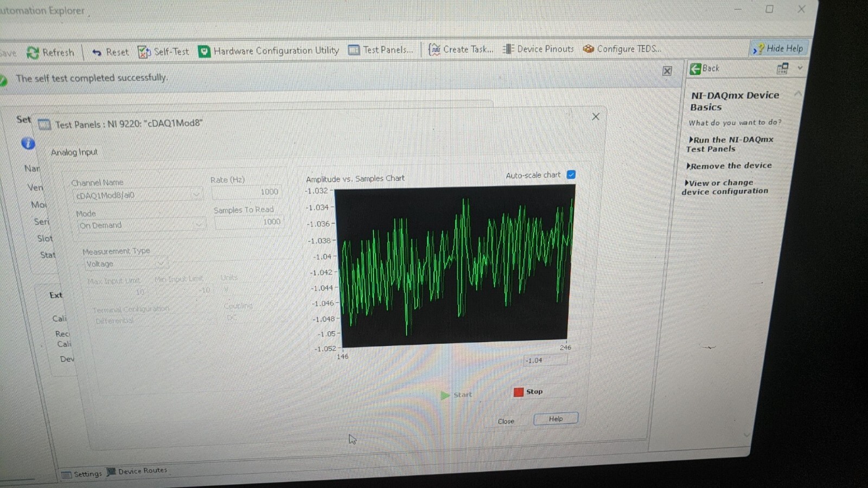Open the Measurement Type dropdown
868x488 pixels.
click(x=161, y=264)
